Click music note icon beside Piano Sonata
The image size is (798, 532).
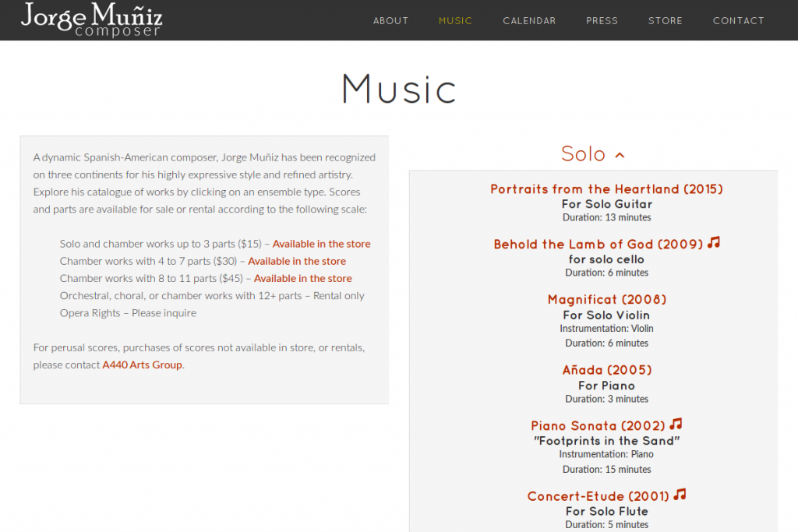pos(676,424)
